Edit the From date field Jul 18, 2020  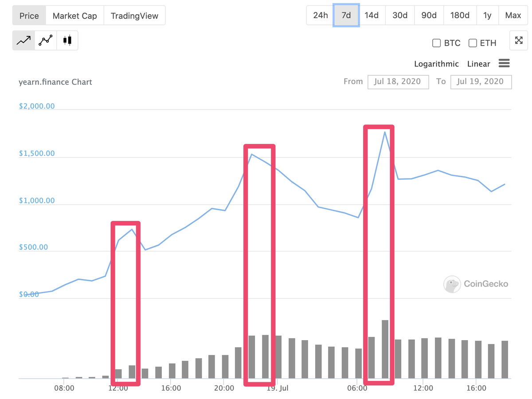[398, 81]
